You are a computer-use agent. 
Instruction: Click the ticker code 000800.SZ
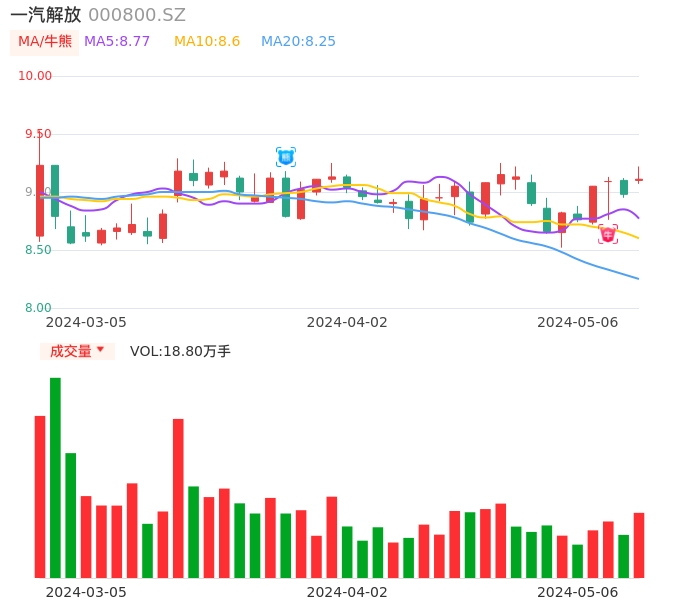point(137,15)
